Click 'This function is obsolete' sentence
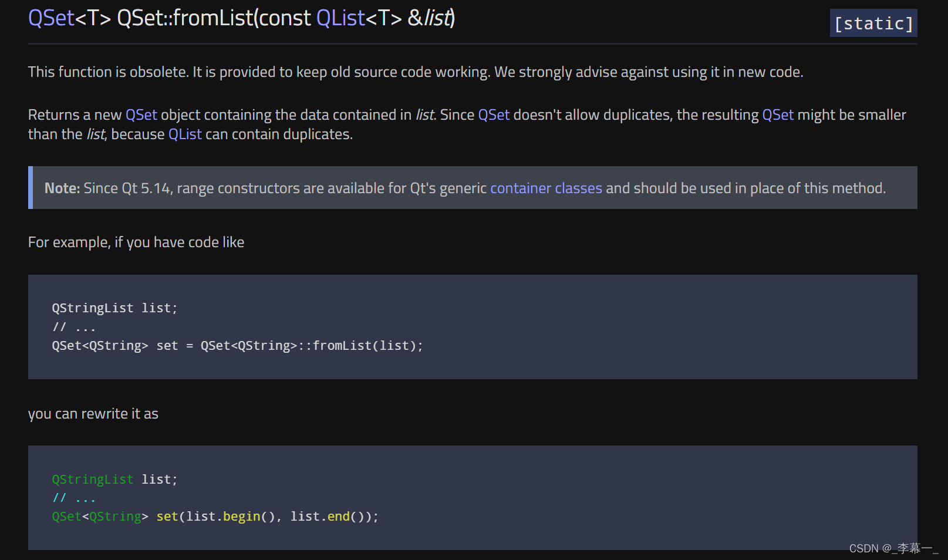The height and width of the screenshot is (560, 948). 109,72
